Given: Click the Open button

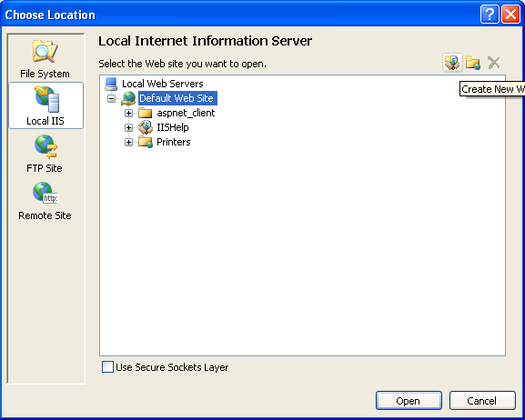Looking at the screenshot, I should point(409,401).
